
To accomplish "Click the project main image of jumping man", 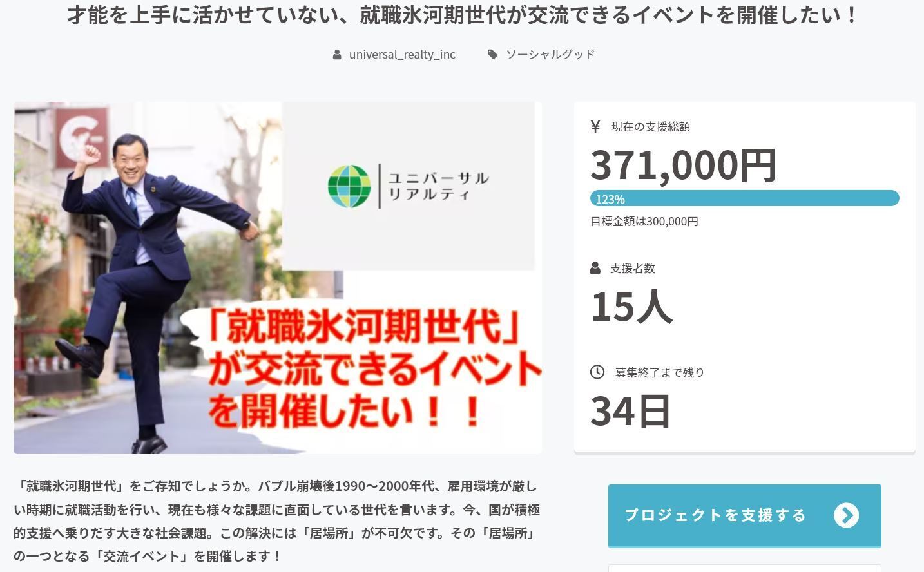I will (x=278, y=278).
